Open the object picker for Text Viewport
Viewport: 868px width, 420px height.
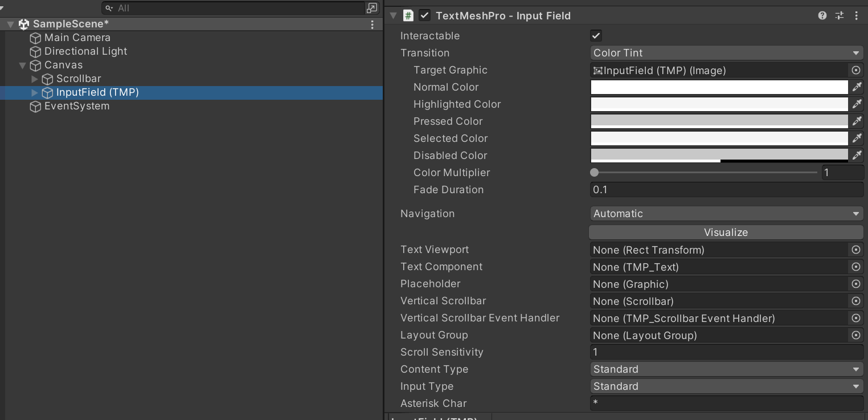856,250
